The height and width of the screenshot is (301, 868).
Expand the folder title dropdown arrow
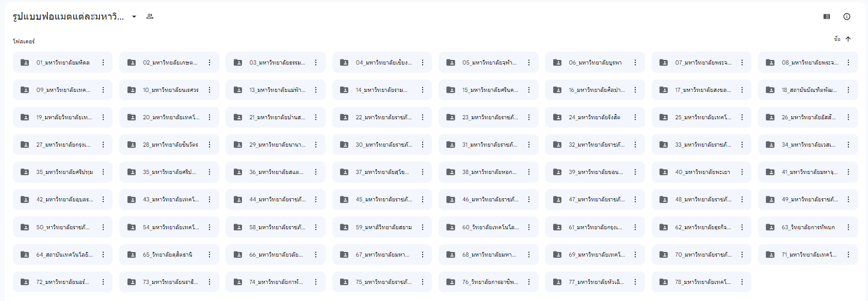[x=134, y=17]
